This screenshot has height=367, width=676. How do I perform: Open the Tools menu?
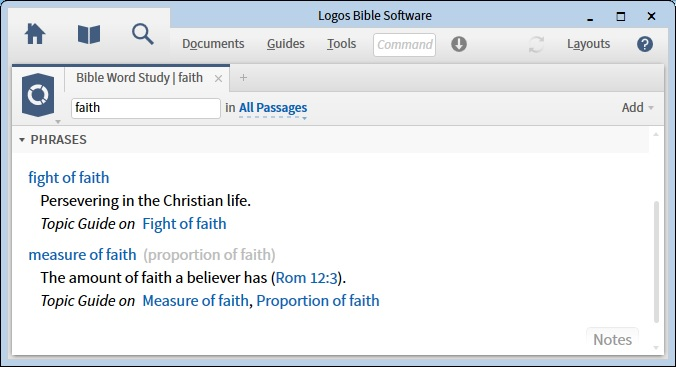click(341, 44)
